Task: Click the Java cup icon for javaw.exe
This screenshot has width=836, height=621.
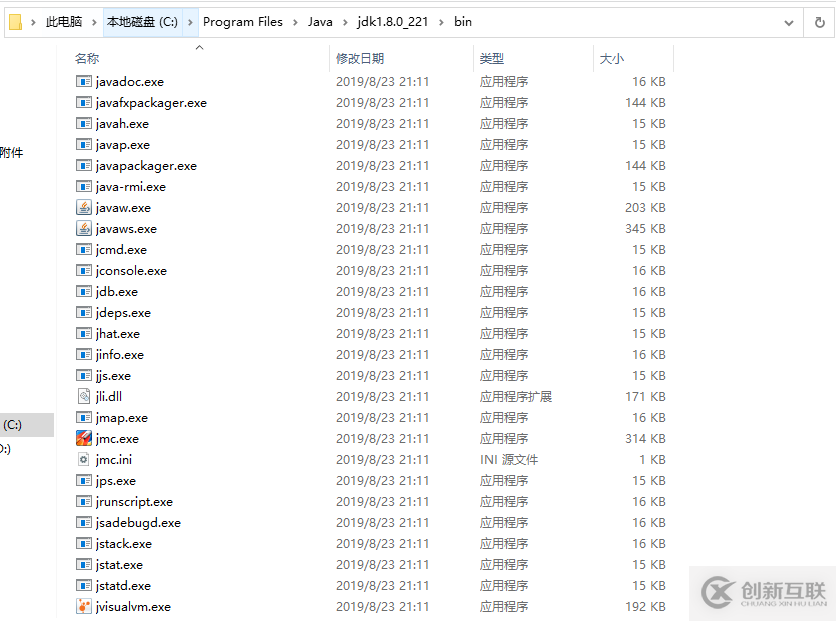Action: pos(84,207)
